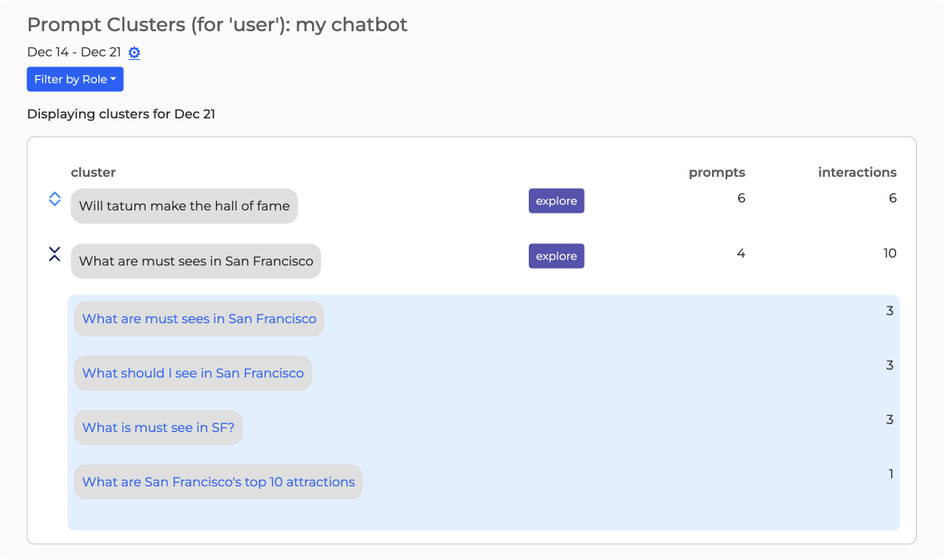Screen dimensions: 944x560
Task: Click the 'cluster' column header
Action: (x=93, y=172)
